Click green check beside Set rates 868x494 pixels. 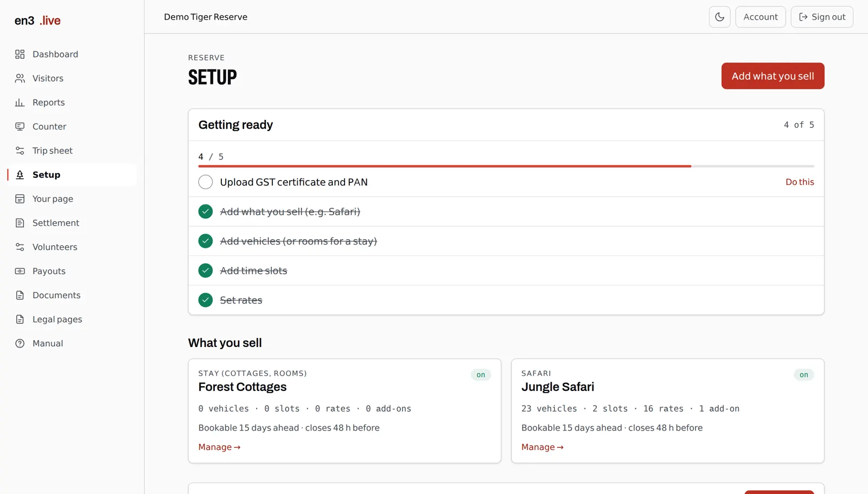click(x=206, y=300)
